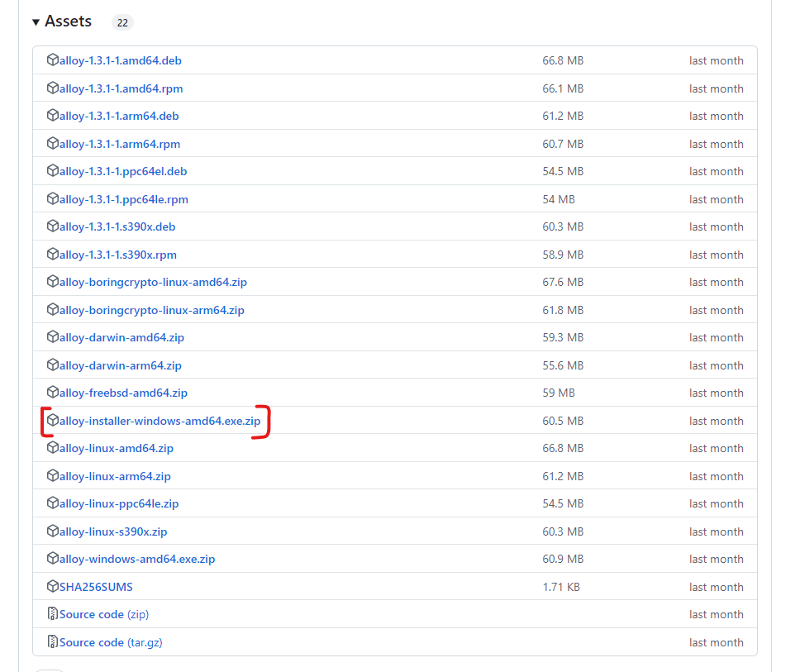
Task: Click zip file icon beside Source code (zip)
Action: tap(53, 614)
